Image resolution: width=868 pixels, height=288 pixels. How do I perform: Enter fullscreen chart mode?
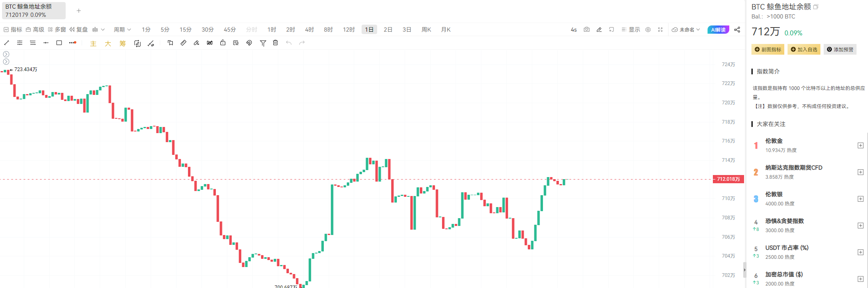click(660, 30)
